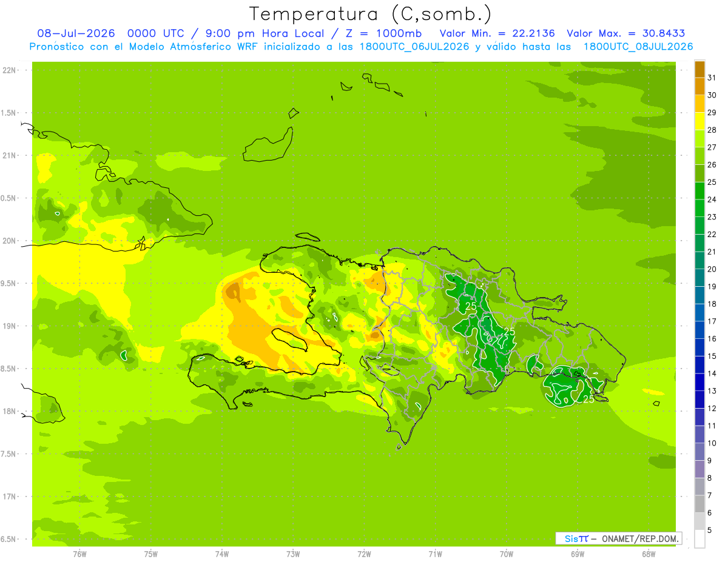Click the legend swatch between 29 and 30
728x562 pixels.
(x=699, y=104)
